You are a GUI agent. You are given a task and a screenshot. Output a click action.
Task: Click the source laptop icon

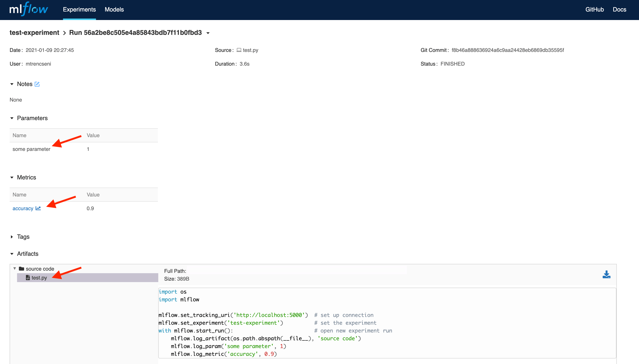239,50
